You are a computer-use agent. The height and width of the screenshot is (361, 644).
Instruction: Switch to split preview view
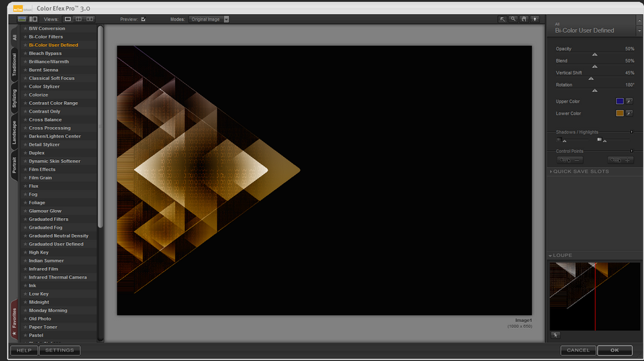[78, 19]
